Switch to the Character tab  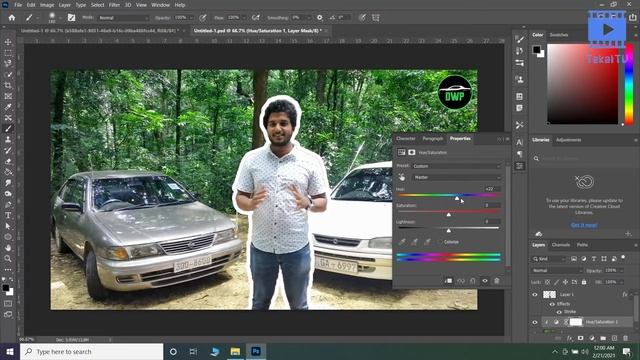(406, 139)
